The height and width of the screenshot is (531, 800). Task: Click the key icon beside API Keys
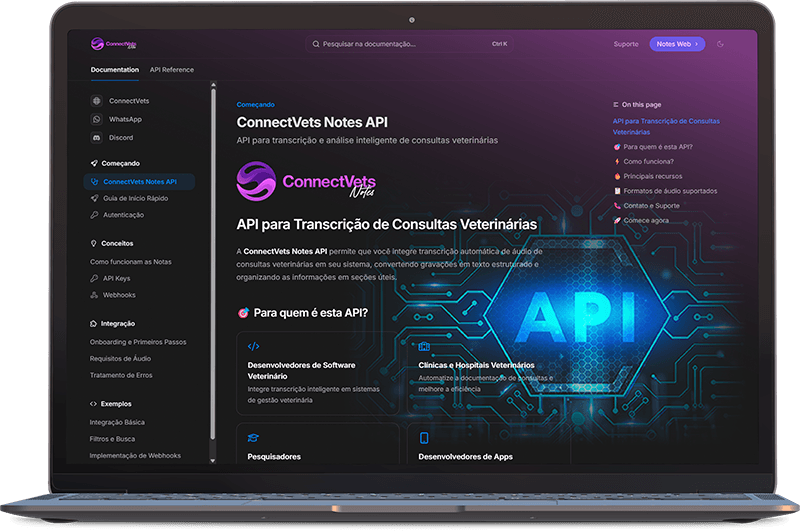tap(94, 279)
